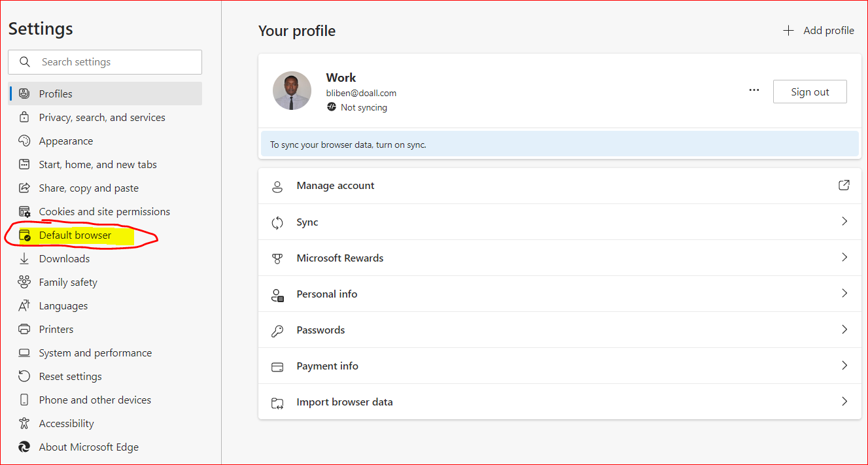Open the three-dot profile options menu
This screenshot has width=868, height=465.
(x=754, y=91)
